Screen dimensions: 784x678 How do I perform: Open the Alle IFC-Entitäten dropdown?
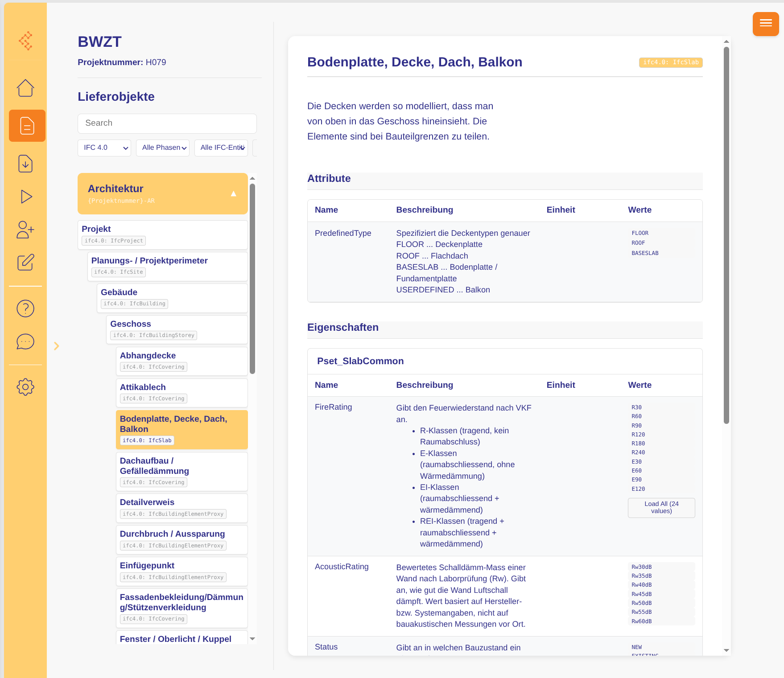tap(221, 148)
